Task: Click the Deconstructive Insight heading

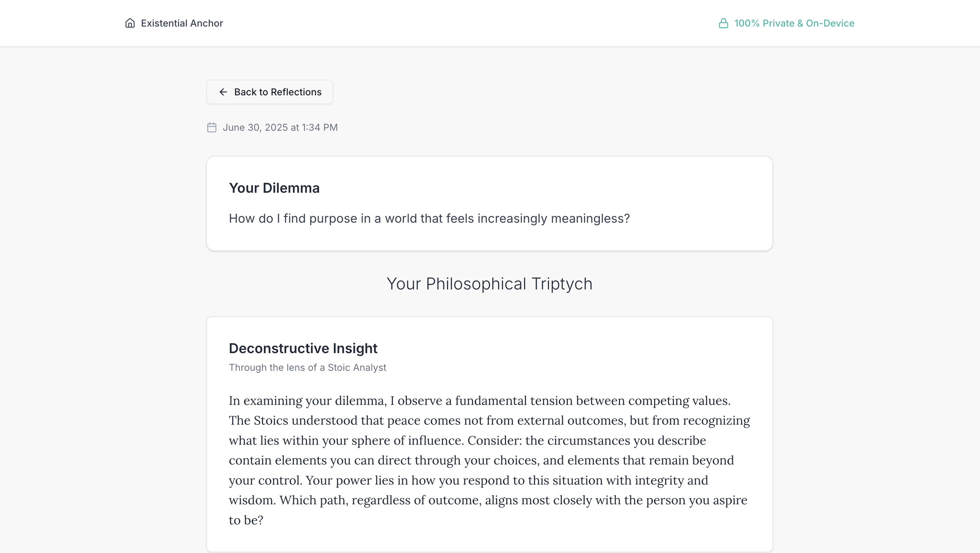Action: click(x=303, y=348)
